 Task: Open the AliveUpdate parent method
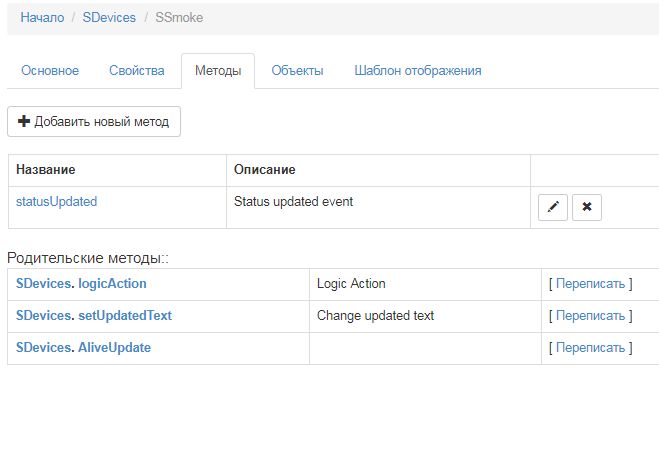click(x=114, y=347)
